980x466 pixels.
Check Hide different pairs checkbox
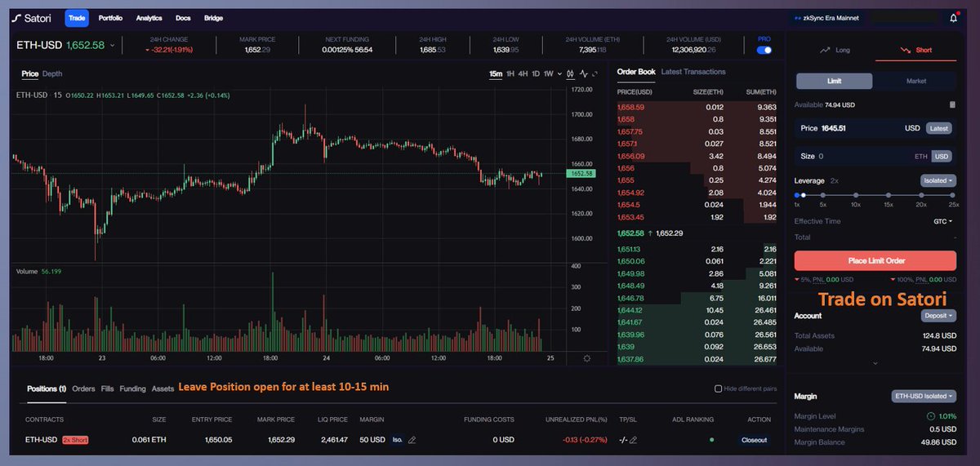point(718,389)
